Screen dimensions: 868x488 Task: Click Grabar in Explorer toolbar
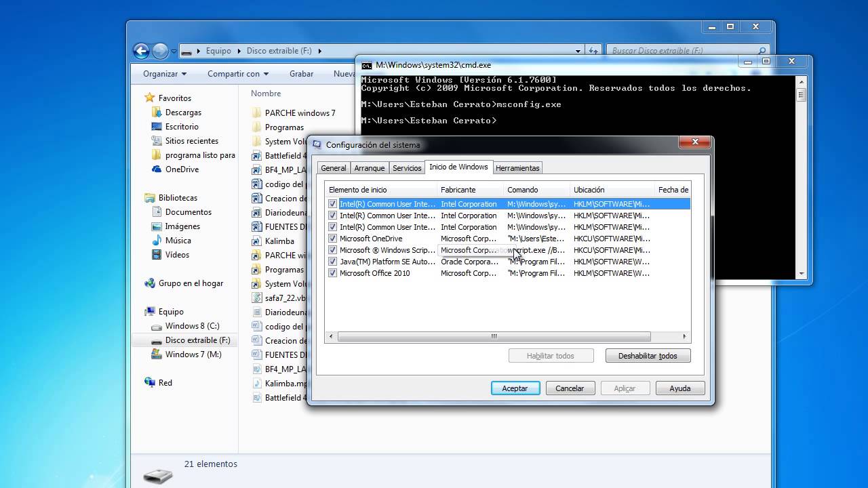[x=301, y=74]
